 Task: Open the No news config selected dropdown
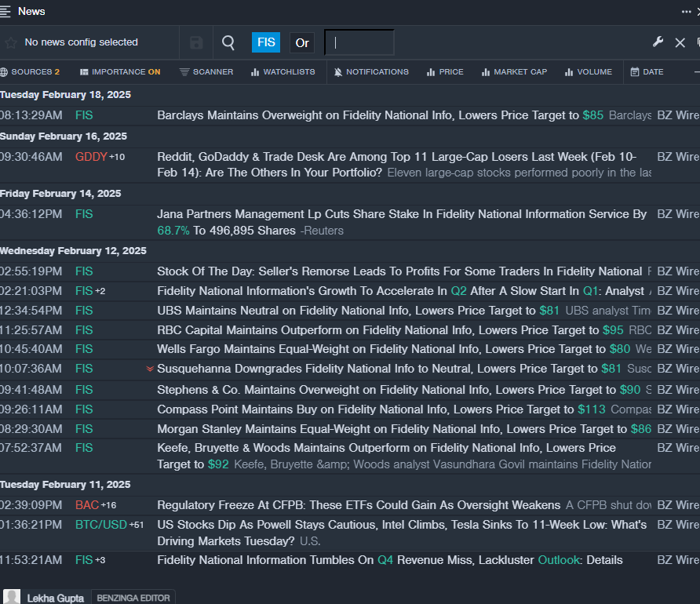[81, 42]
